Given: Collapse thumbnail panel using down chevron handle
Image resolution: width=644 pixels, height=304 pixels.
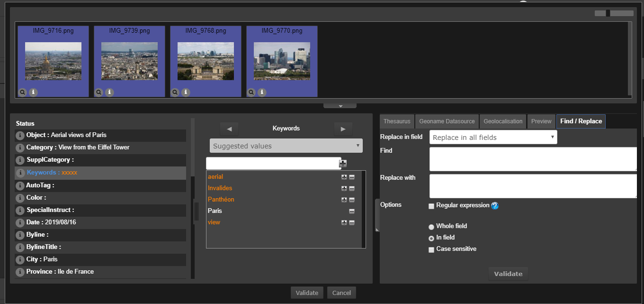Looking at the screenshot, I should tap(340, 105).
